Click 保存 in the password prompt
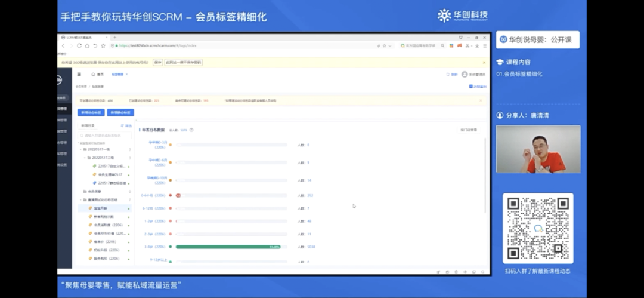 click(157, 63)
